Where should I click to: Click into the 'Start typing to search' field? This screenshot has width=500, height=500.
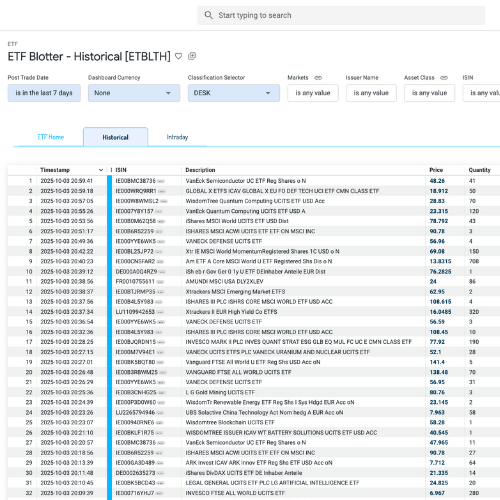tap(341, 15)
